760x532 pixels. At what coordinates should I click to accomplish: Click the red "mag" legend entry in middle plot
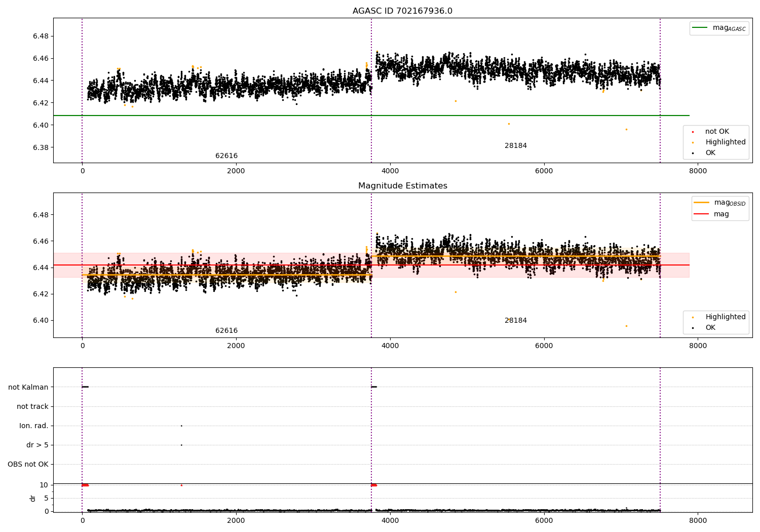click(x=711, y=214)
